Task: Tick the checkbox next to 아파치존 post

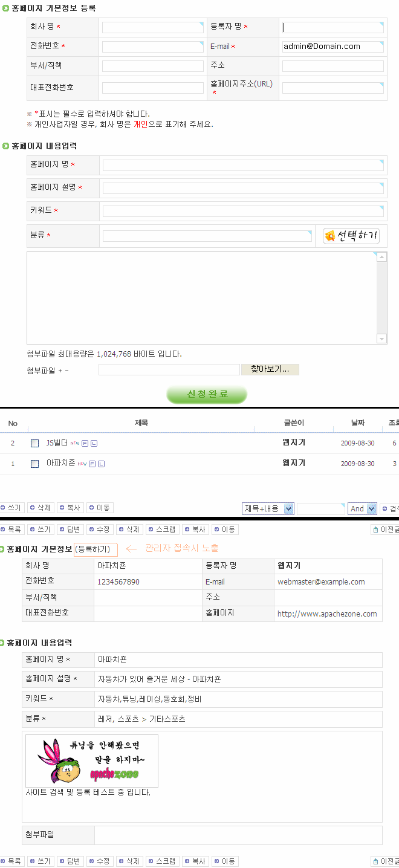Action: click(34, 464)
